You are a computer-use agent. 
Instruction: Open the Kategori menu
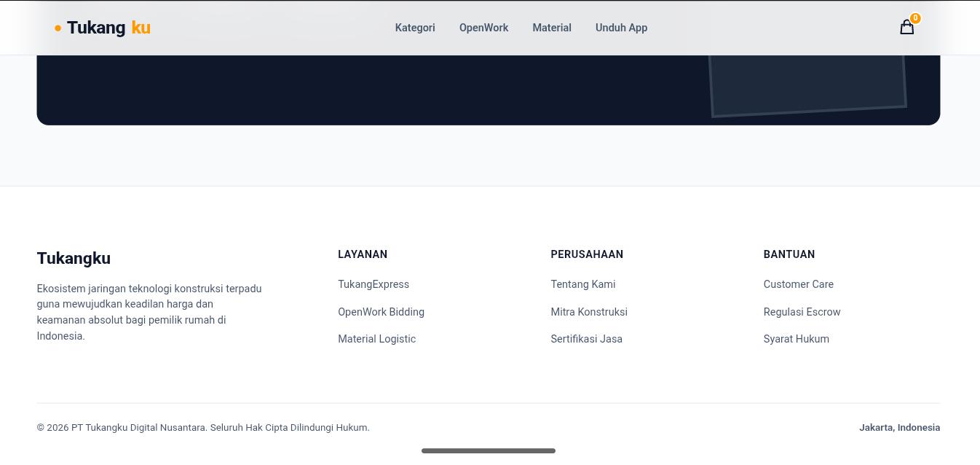coord(415,28)
